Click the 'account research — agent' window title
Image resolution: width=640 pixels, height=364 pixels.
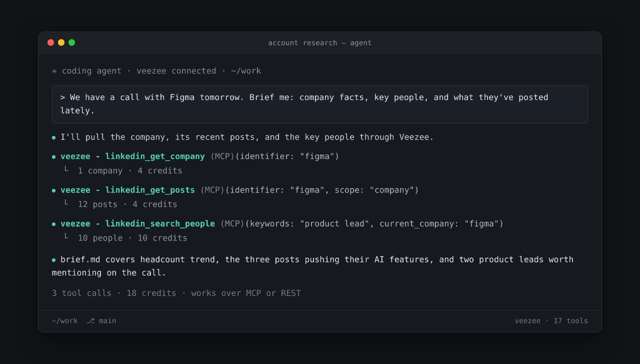coord(320,43)
